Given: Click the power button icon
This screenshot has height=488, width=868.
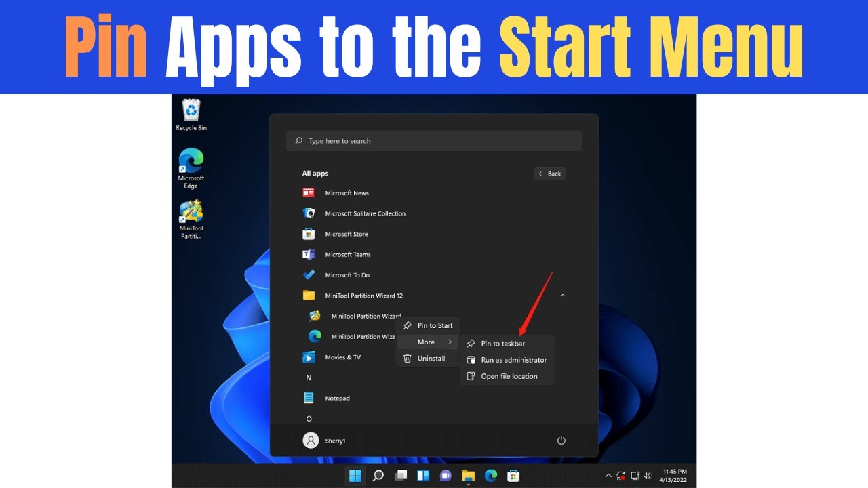Looking at the screenshot, I should pos(561,441).
